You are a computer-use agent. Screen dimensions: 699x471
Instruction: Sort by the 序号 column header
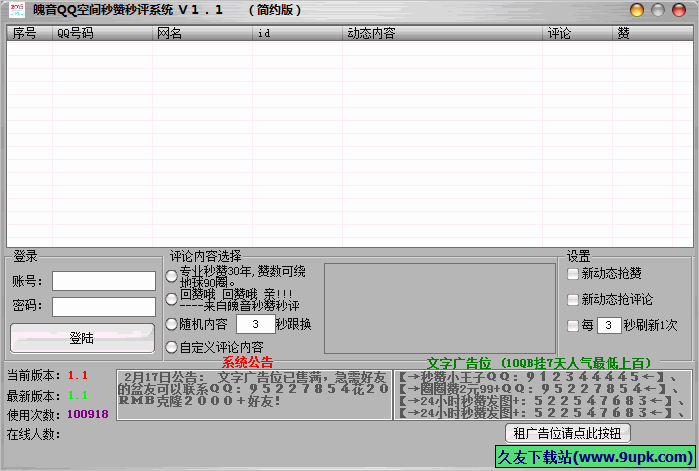[x=30, y=33]
